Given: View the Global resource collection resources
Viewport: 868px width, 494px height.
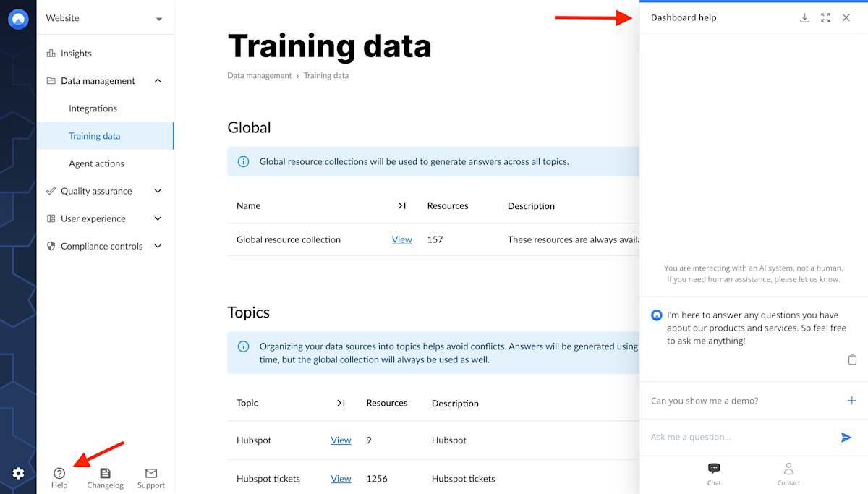Looking at the screenshot, I should 401,239.
